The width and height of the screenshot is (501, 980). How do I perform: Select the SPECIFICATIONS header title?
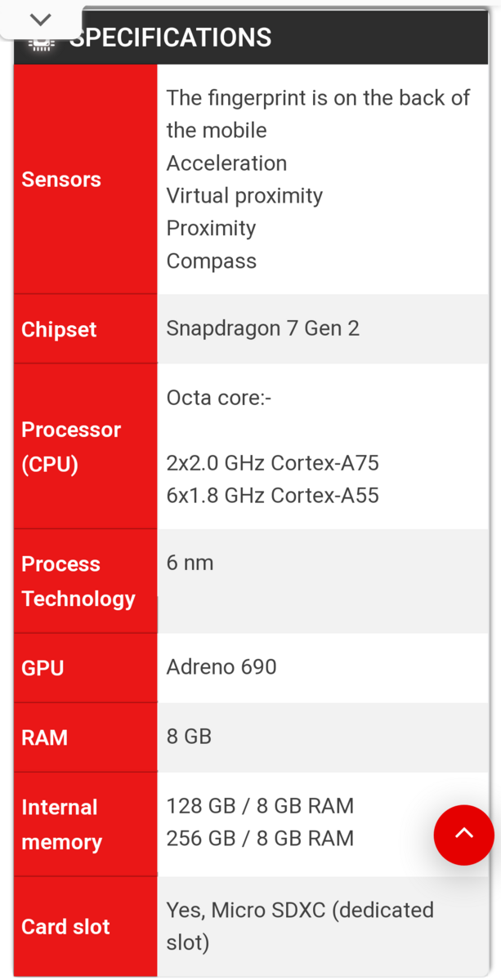[x=170, y=38]
